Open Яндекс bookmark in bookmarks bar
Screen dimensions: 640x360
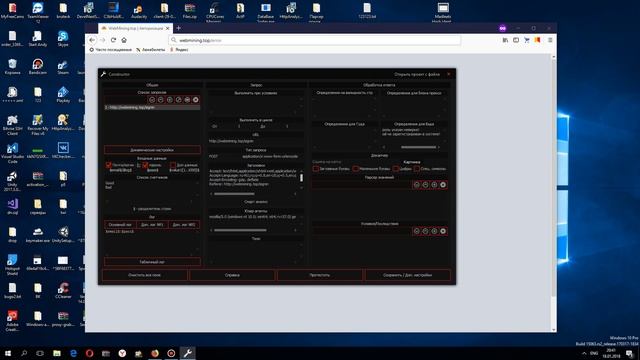(179, 49)
